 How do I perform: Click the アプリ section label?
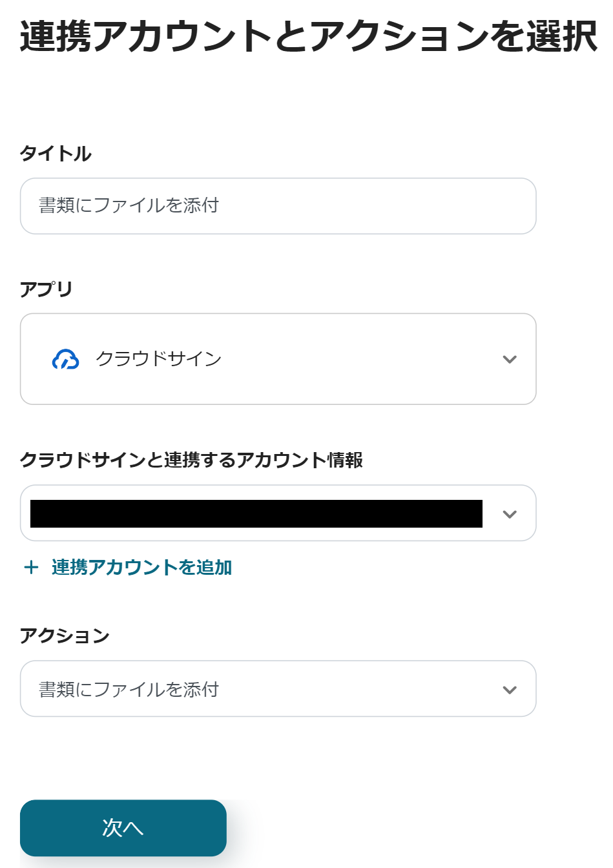tap(46, 289)
